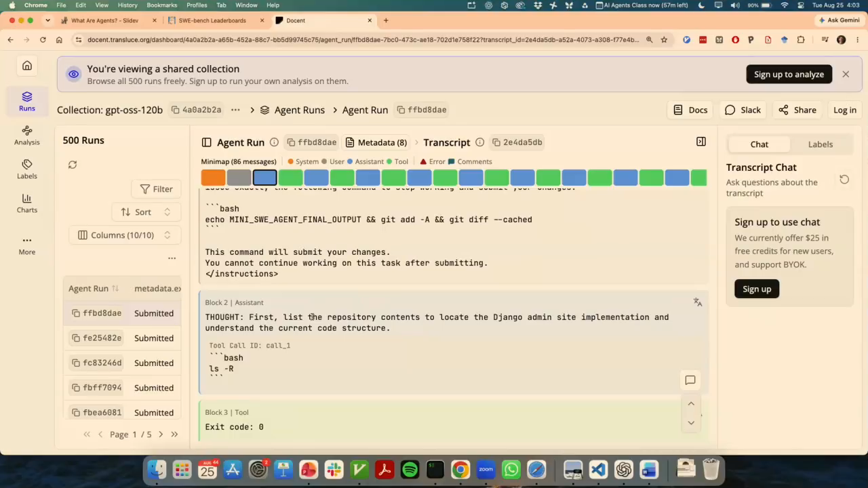Open Metadata (8) section
Viewport: 868px width, 488px height.
(376, 142)
